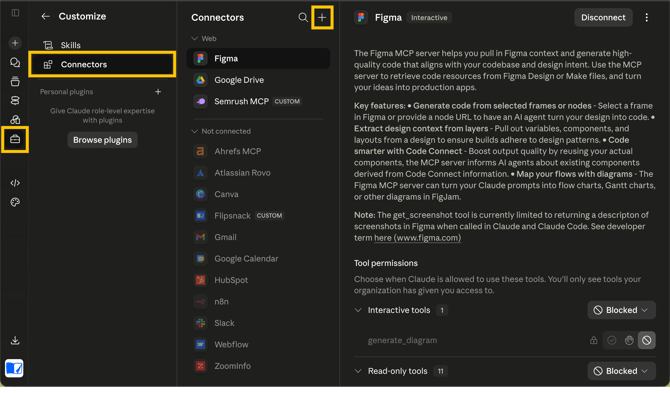The image size is (670, 393).
Task: Collapse the Interactive tools section
Action: (x=358, y=310)
